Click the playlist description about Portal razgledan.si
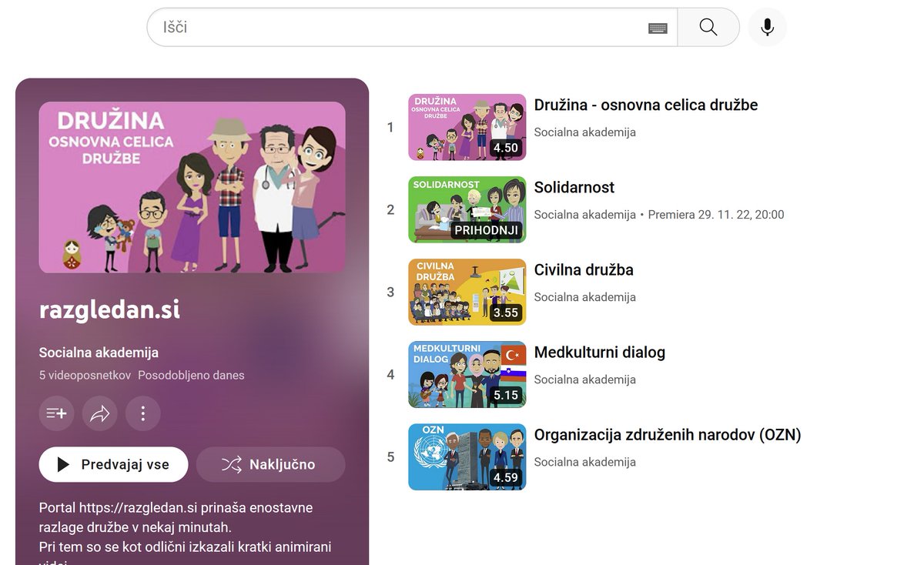Viewport: 924px width, 565px height. (x=186, y=532)
